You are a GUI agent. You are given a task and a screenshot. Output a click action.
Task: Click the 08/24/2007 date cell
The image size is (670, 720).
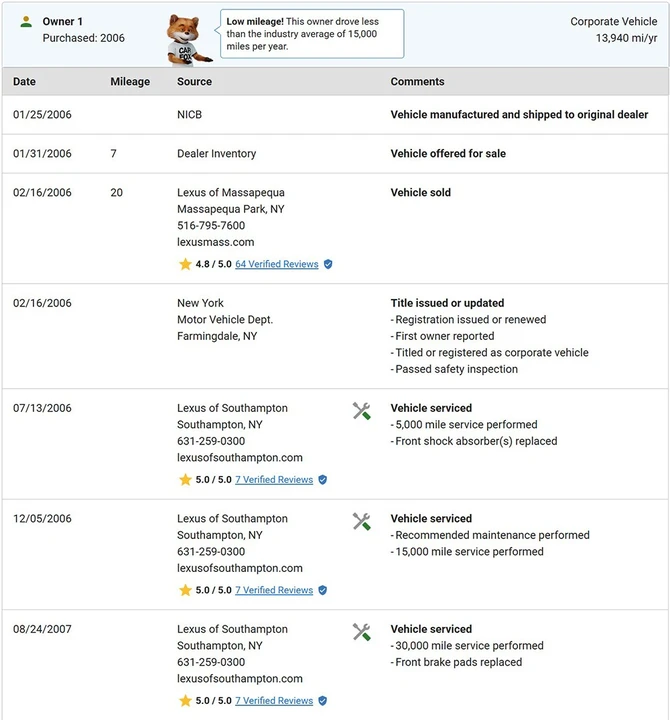[42, 629]
